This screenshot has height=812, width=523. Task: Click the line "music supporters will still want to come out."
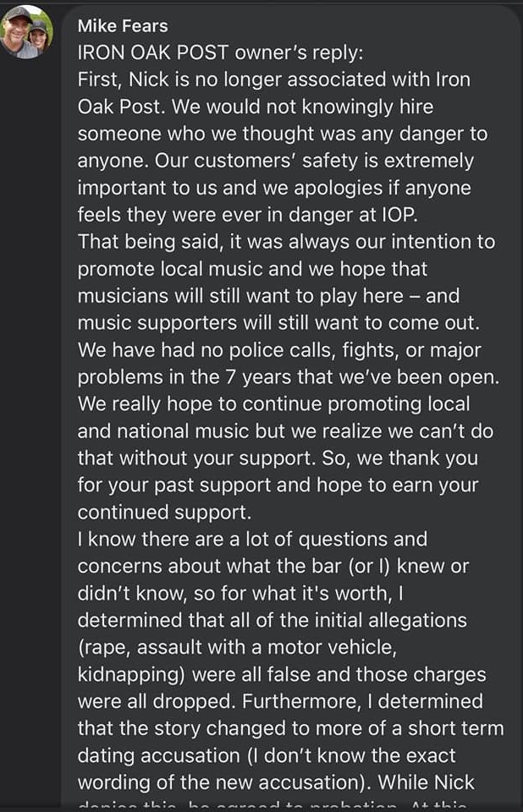[x=279, y=322]
